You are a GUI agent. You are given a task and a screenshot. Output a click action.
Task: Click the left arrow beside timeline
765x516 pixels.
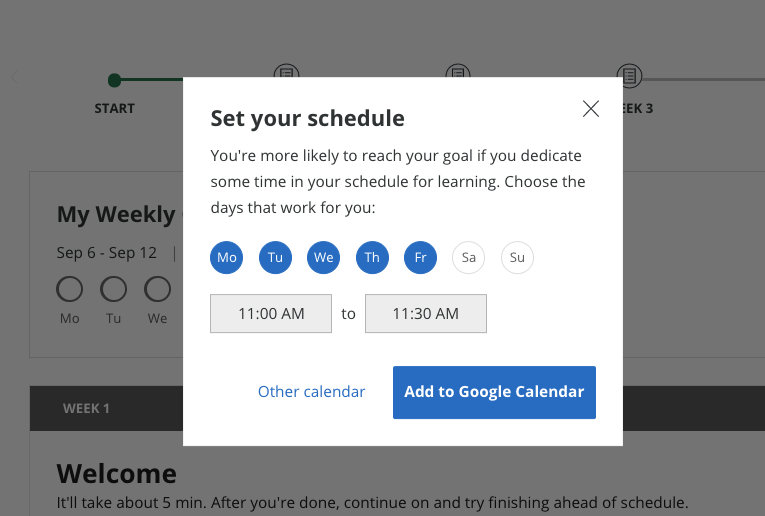[15, 77]
